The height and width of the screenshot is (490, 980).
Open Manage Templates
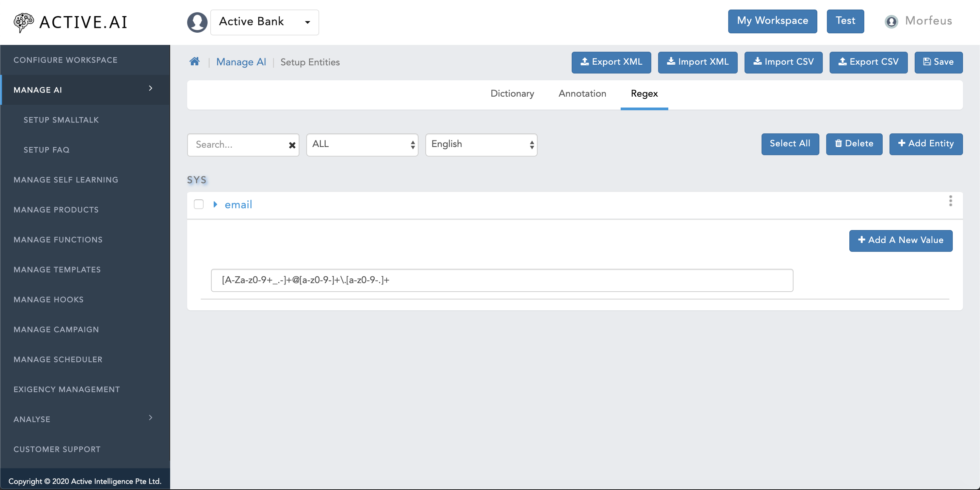tap(57, 270)
